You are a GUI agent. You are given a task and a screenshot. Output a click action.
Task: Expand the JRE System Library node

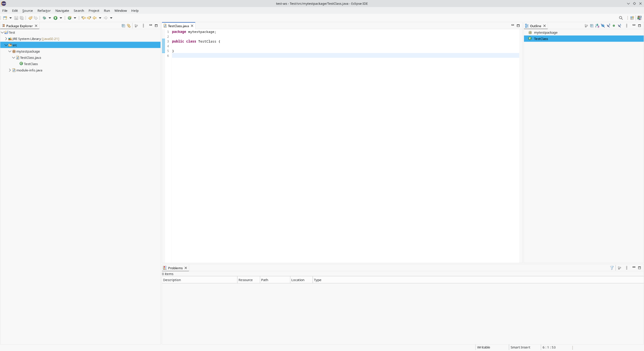[6, 39]
